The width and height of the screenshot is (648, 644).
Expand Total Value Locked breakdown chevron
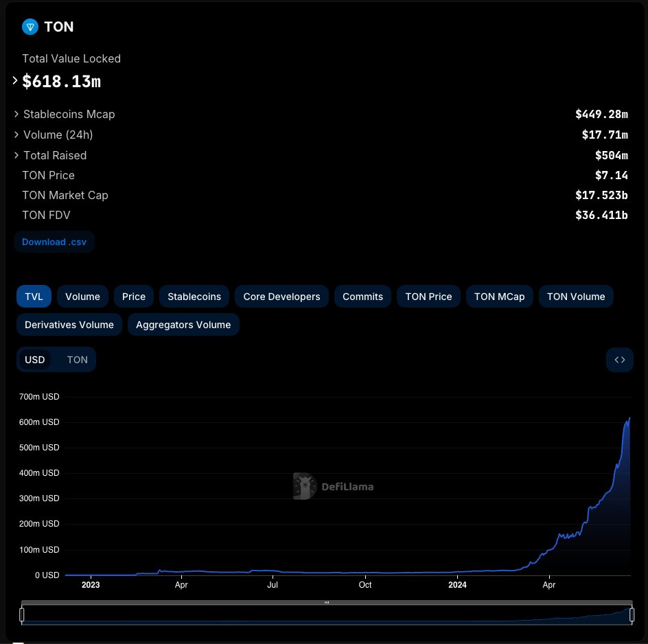coord(15,80)
